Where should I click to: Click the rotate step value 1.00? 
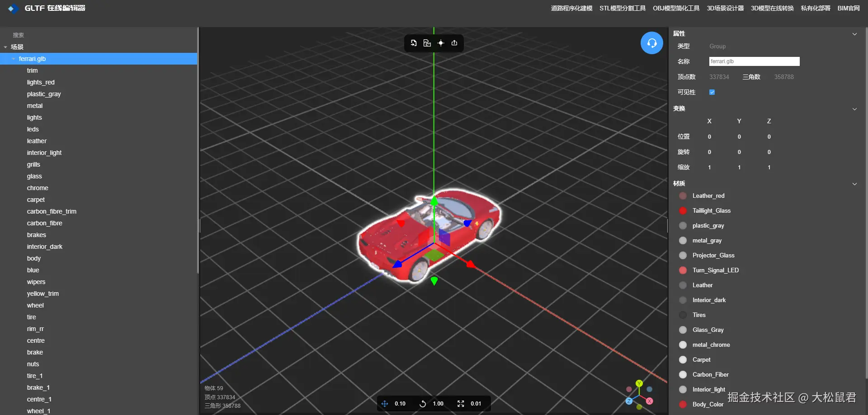(438, 404)
